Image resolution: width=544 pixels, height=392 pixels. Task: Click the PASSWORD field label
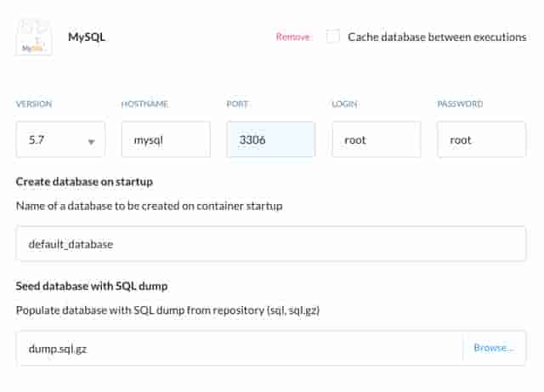(x=460, y=104)
